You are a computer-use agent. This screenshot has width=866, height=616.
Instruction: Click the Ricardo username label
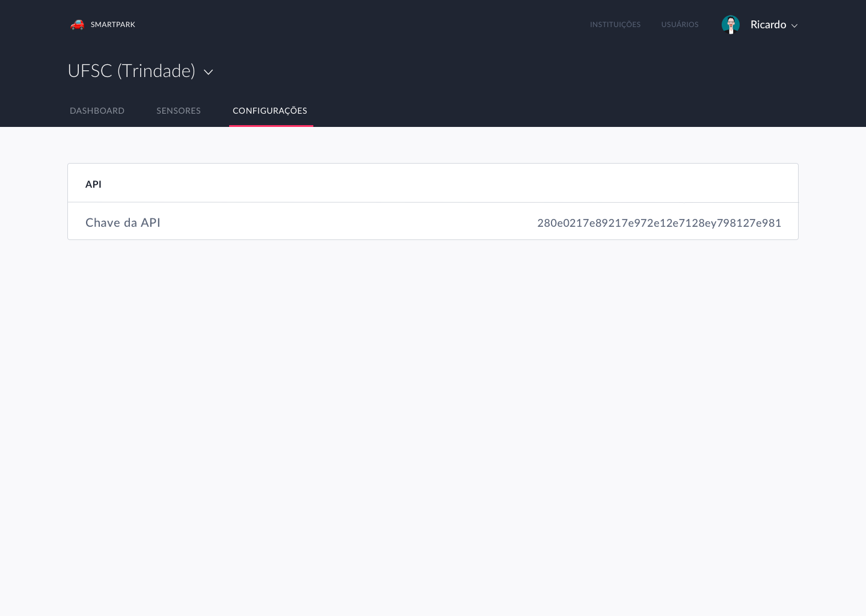[768, 25]
